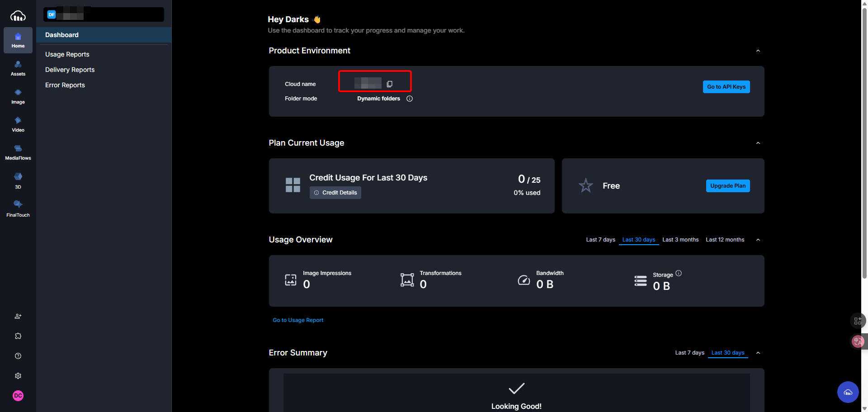Select the 3D product icon
Image resolution: width=868 pixels, height=412 pixels.
[18, 180]
